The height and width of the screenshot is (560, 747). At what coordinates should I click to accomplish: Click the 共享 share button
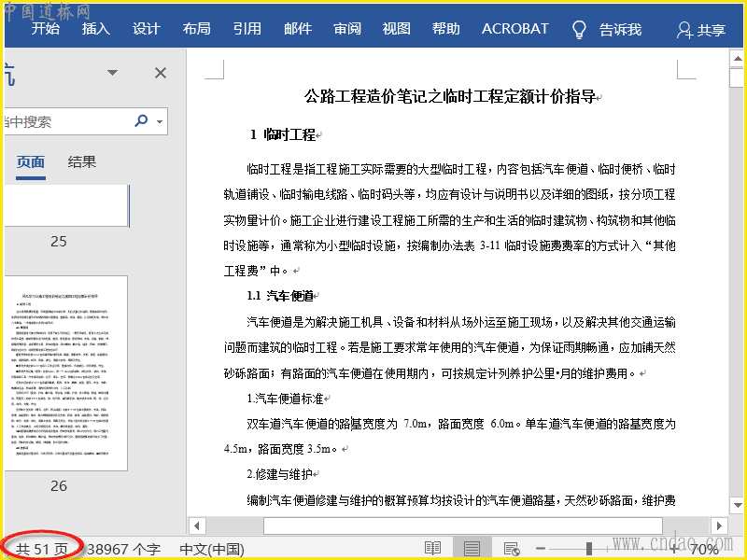701,30
